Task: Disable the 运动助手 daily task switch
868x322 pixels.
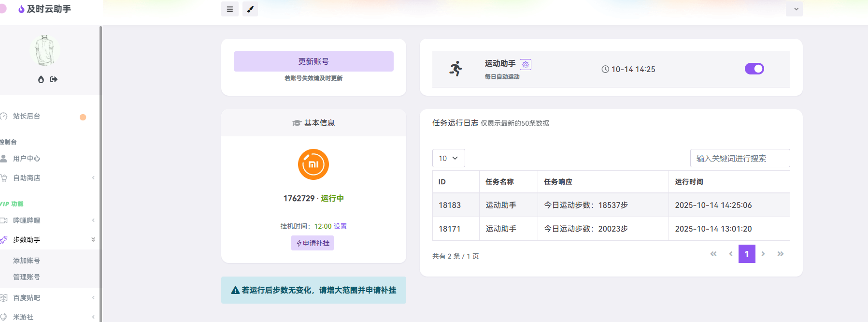Action: (754, 69)
